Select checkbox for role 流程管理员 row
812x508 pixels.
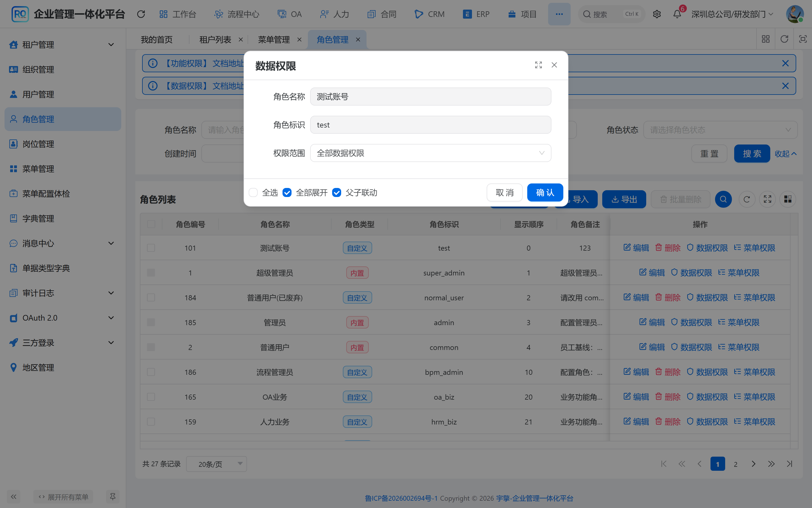click(x=151, y=372)
